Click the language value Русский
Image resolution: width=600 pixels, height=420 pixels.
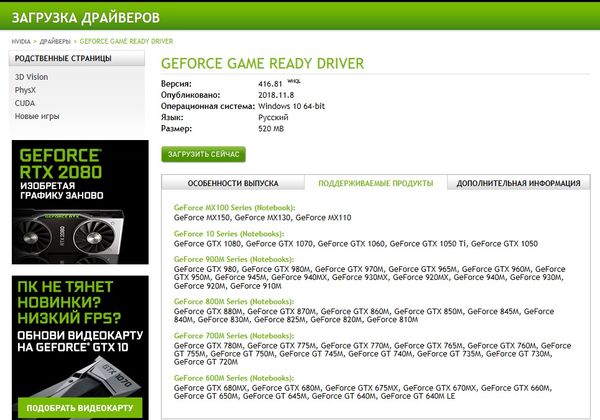point(273,117)
